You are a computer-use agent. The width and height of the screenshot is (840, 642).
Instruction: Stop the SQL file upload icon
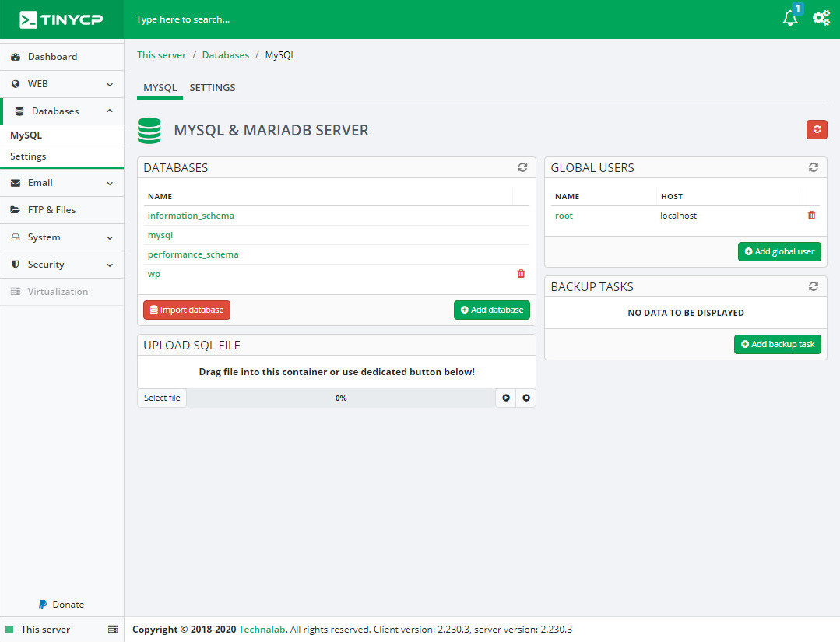pos(526,398)
